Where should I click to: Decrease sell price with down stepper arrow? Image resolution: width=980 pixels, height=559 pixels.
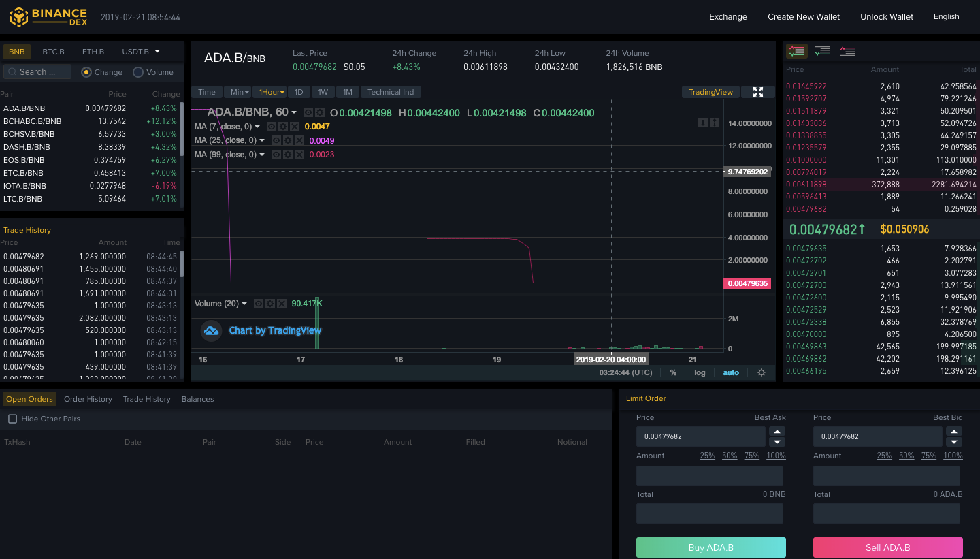click(954, 442)
